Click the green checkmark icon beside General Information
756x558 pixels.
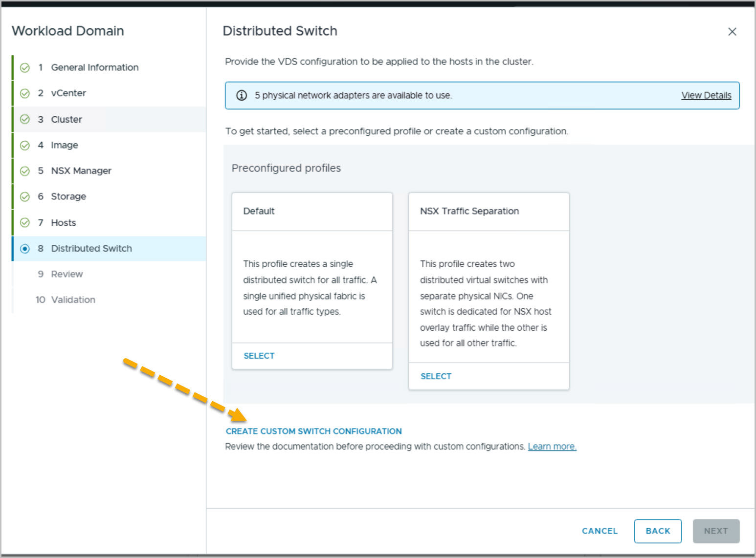tap(25, 68)
